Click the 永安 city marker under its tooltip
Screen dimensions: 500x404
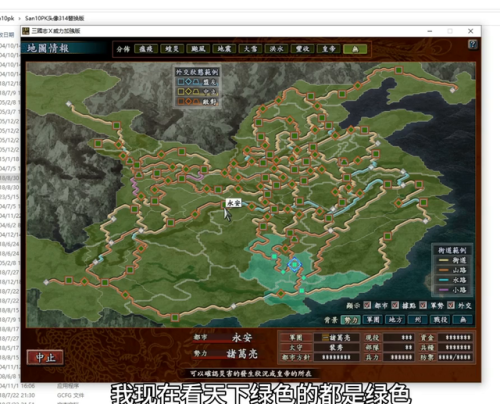point(224,204)
